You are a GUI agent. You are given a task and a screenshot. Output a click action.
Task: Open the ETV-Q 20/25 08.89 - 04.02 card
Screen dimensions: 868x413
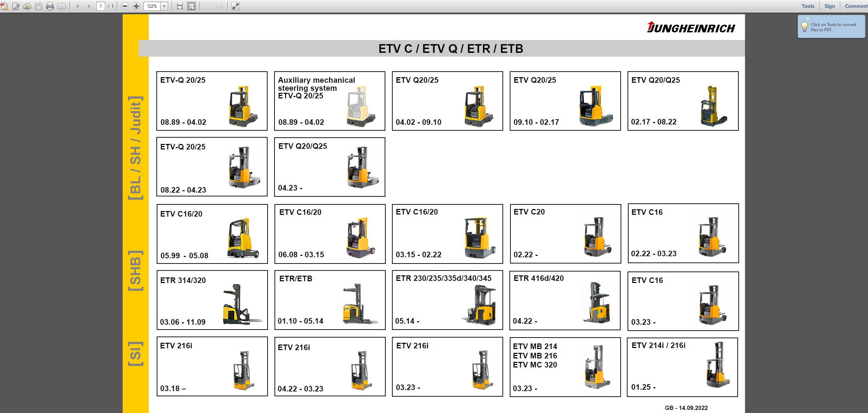[212, 101]
